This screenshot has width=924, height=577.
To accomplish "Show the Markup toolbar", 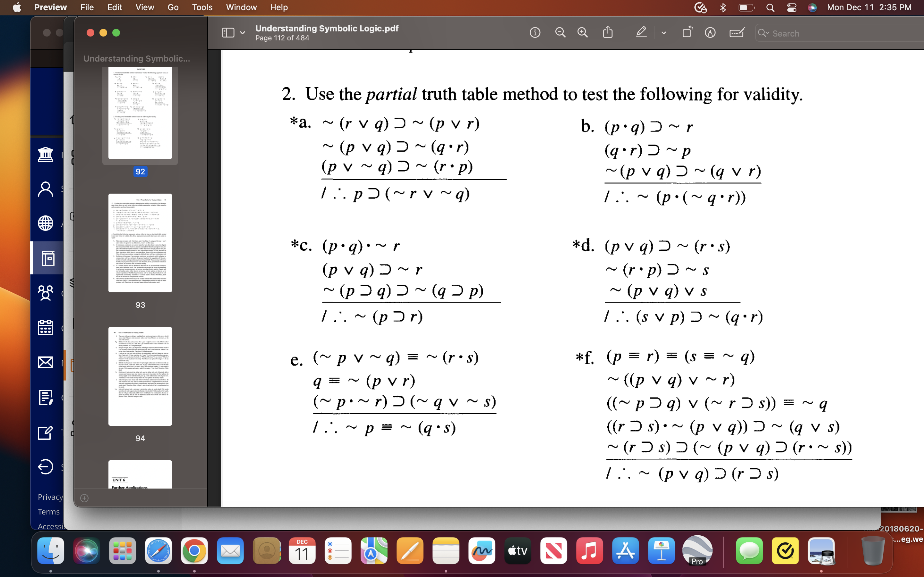I will (x=736, y=32).
